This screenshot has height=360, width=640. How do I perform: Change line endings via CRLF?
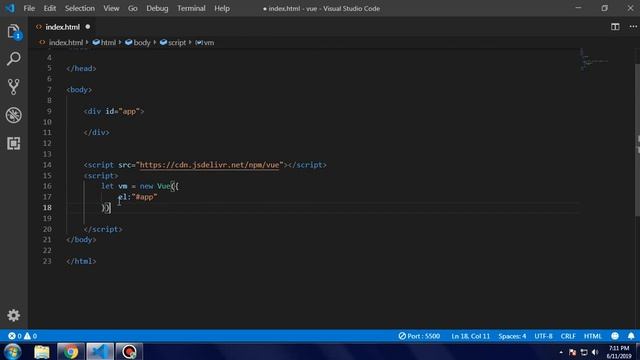[x=568, y=336]
